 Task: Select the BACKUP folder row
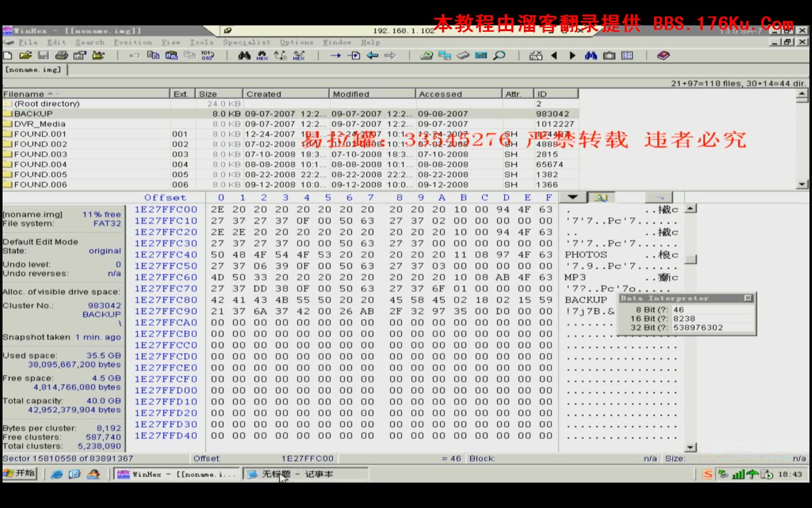click(291, 114)
